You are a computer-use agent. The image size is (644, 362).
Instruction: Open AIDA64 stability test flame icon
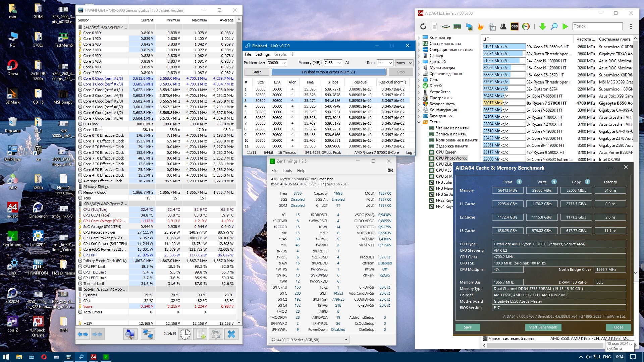480,26
